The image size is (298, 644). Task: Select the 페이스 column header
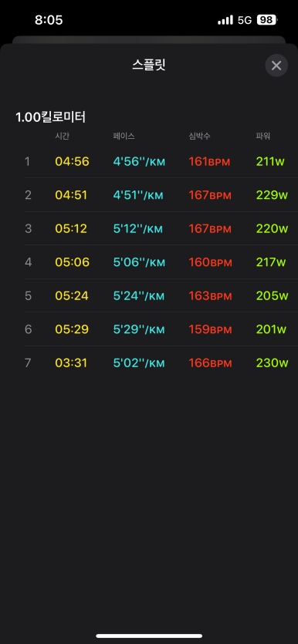point(124,137)
